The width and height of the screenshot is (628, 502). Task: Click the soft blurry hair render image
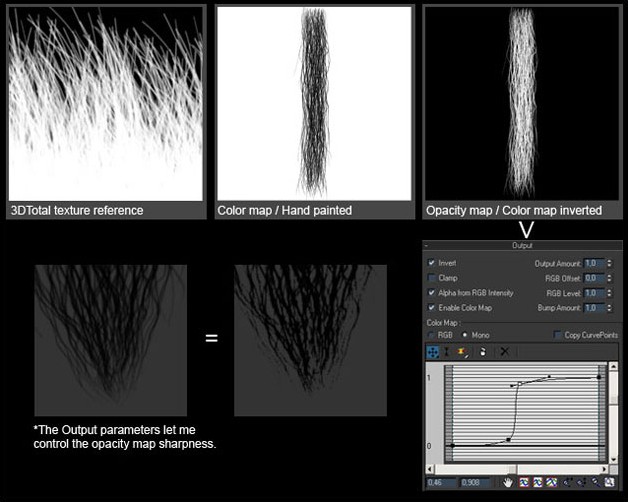(111, 340)
